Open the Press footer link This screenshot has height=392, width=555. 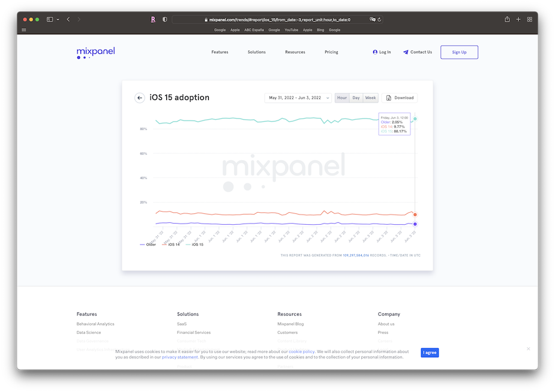pyautogui.click(x=383, y=333)
